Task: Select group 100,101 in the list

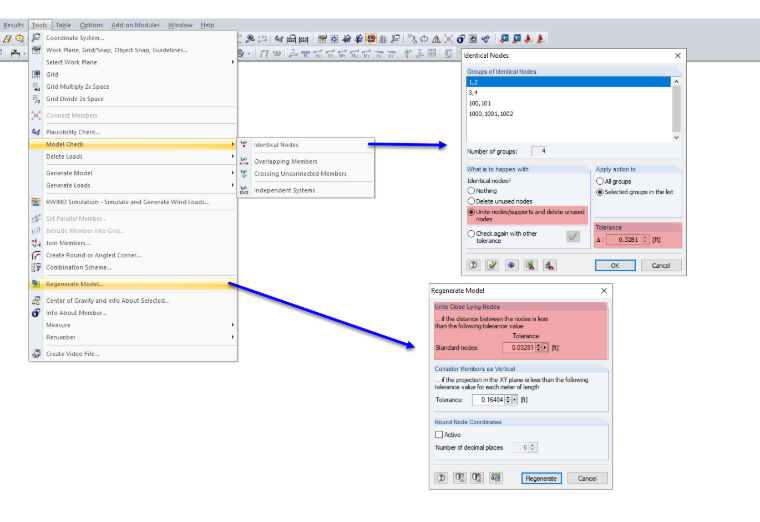Action: [x=568, y=103]
